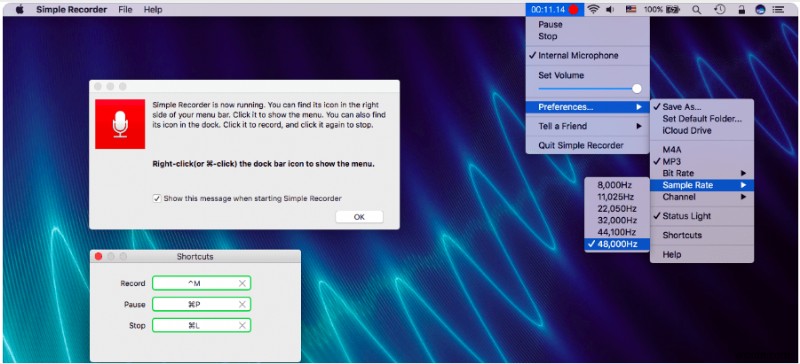Screen dimensions: 800x364
Task: Click the Pause shortcut field
Action: (202, 304)
